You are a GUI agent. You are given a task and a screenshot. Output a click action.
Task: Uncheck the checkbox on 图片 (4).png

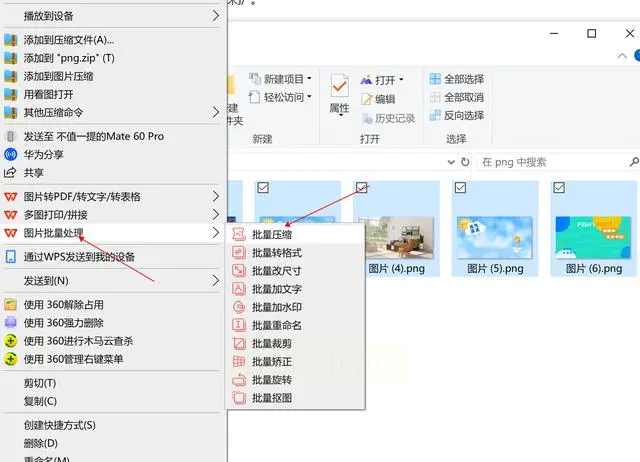[x=362, y=187]
